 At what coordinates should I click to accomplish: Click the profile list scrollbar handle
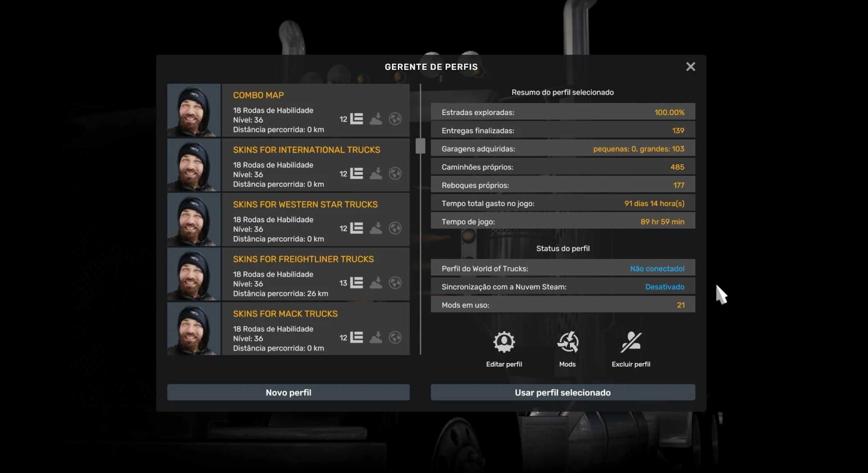click(x=420, y=146)
